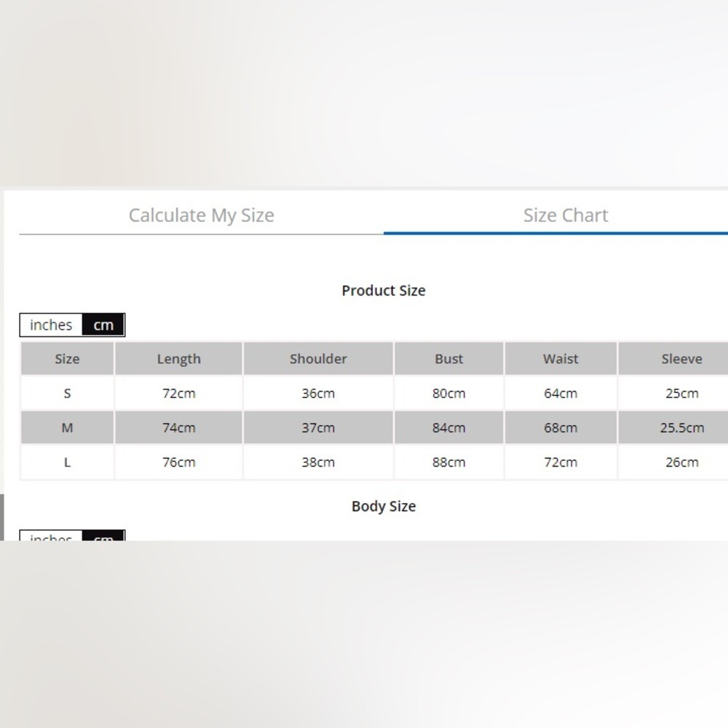Click the Body Size heading
The image size is (728, 728).
pos(384,506)
